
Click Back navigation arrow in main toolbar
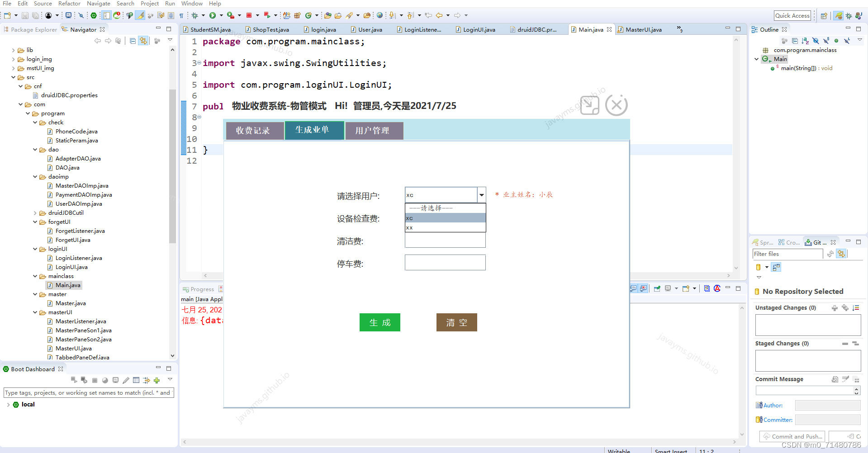coord(439,15)
